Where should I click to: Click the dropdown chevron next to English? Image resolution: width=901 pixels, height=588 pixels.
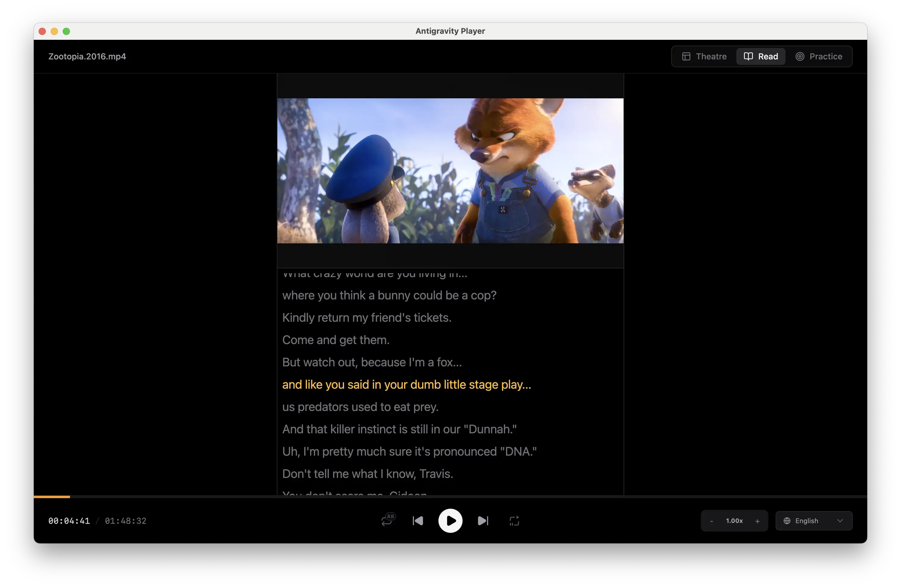click(840, 520)
